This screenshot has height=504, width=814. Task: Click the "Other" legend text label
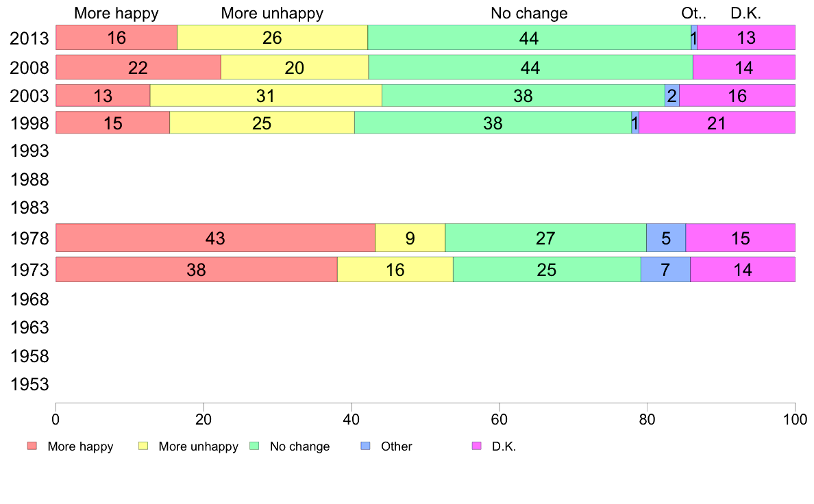click(x=397, y=446)
